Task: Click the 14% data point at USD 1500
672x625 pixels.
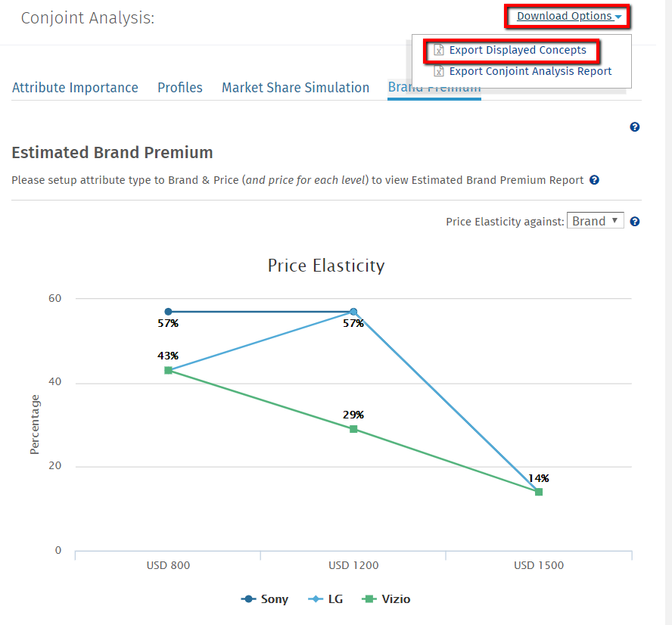Action: (539, 492)
